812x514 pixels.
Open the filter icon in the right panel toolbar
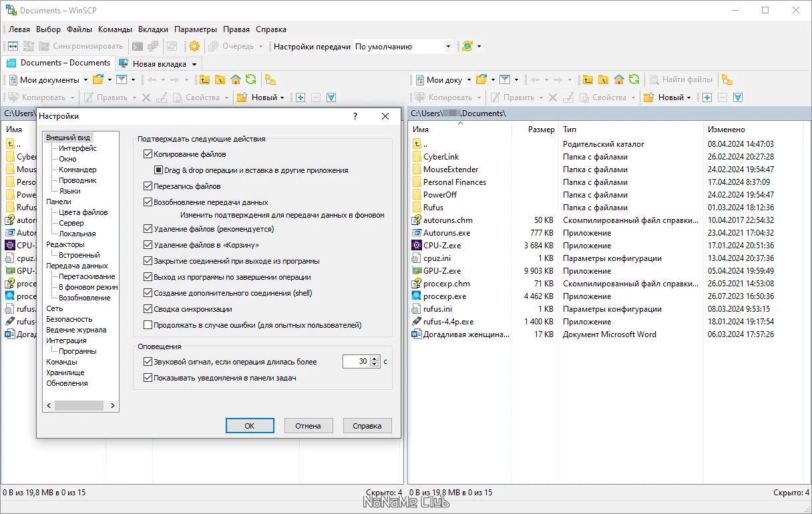(505, 79)
